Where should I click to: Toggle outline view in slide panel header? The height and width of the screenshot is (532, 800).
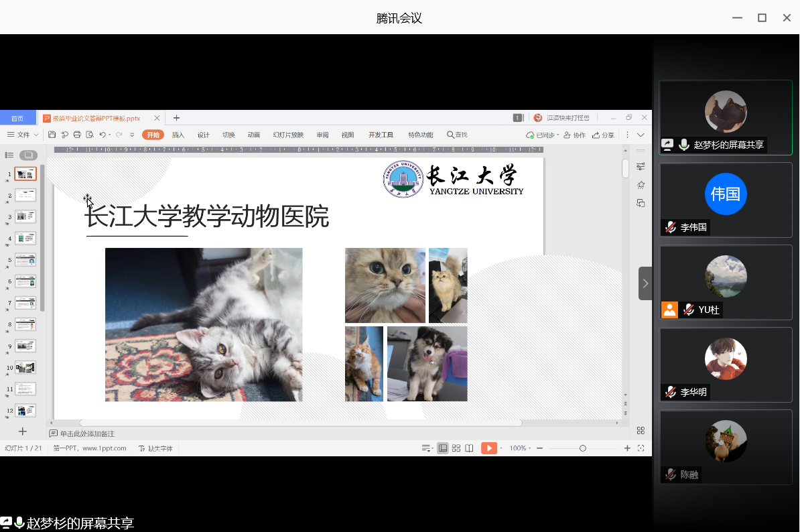(x=9, y=155)
